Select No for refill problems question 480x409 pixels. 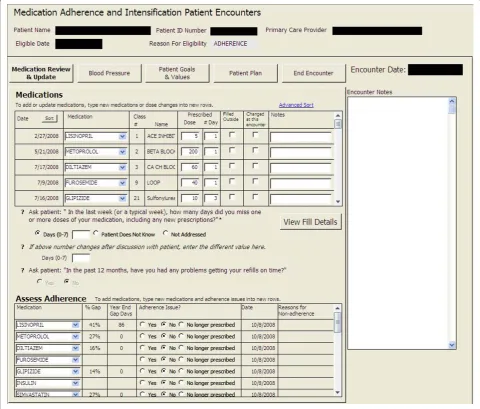click(x=67, y=282)
